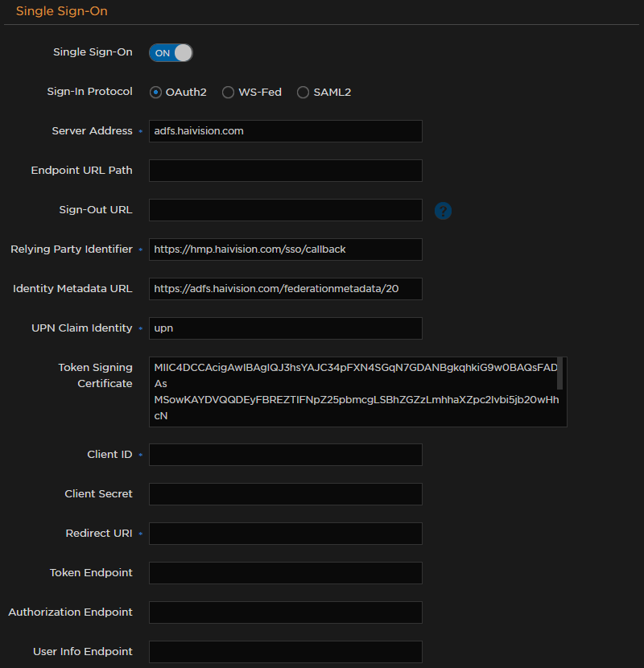Toggle Single Sign-On off
This screenshot has height=668, width=644.
[x=170, y=52]
